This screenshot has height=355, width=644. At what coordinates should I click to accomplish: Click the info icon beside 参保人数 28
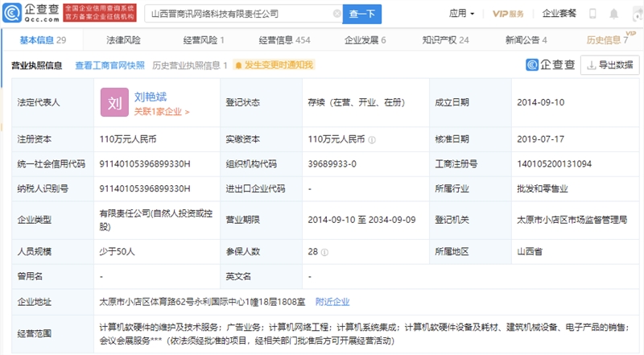coord(324,252)
